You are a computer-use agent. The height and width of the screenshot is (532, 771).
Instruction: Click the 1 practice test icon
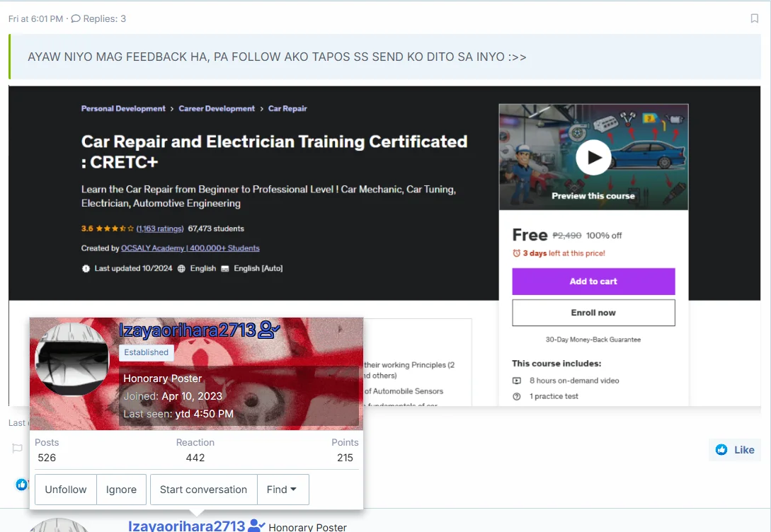517,396
